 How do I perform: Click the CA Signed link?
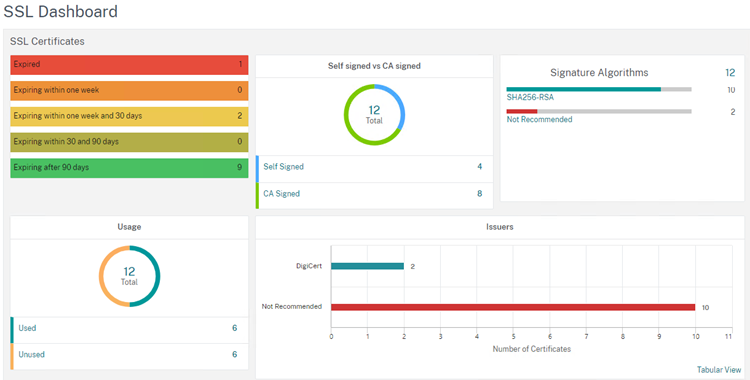coord(281,193)
